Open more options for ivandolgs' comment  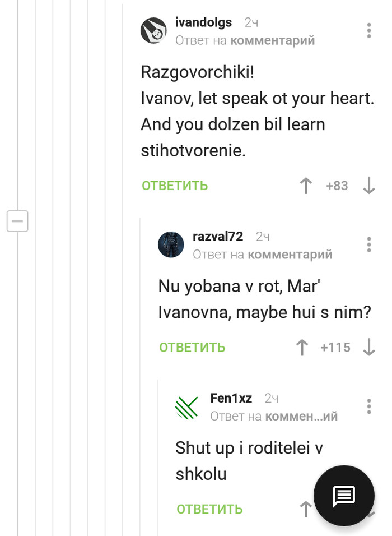pos(369,31)
